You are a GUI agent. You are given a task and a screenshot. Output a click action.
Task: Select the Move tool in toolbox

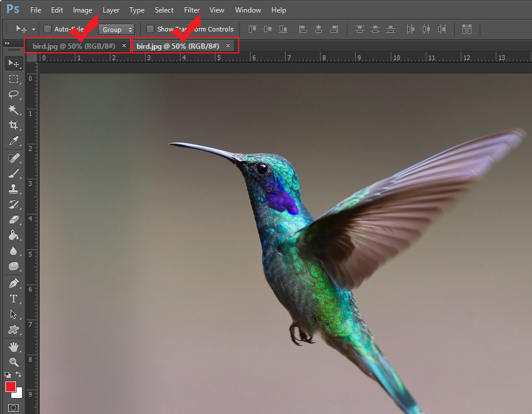[x=14, y=64]
